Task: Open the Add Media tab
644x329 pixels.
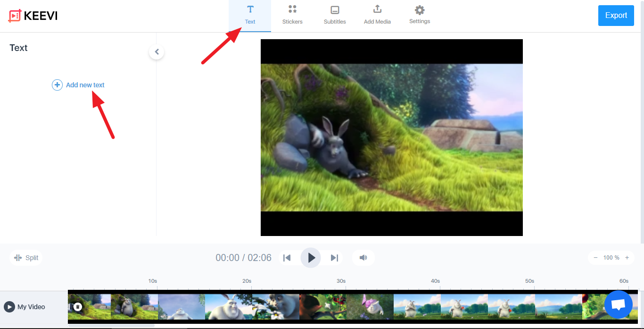Action: pyautogui.click(x=377, y=16)
